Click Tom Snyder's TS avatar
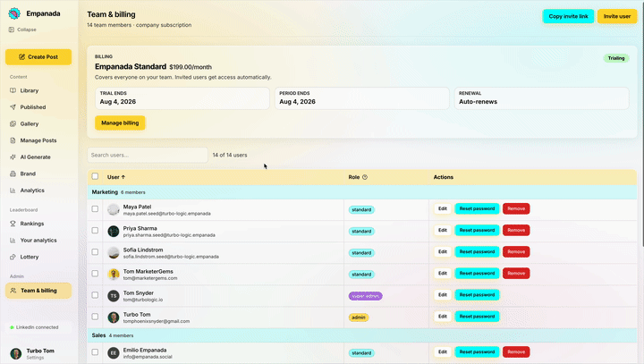 tap(114, 296)
